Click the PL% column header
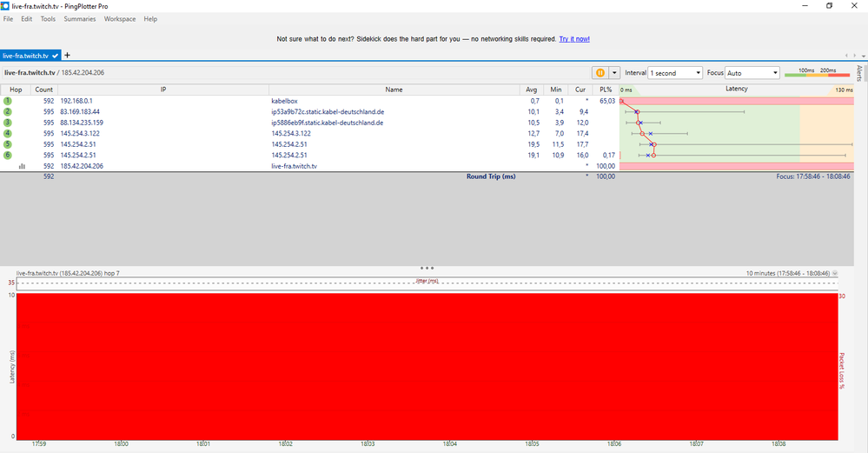The image size is (868, 453). coord(606,90)
